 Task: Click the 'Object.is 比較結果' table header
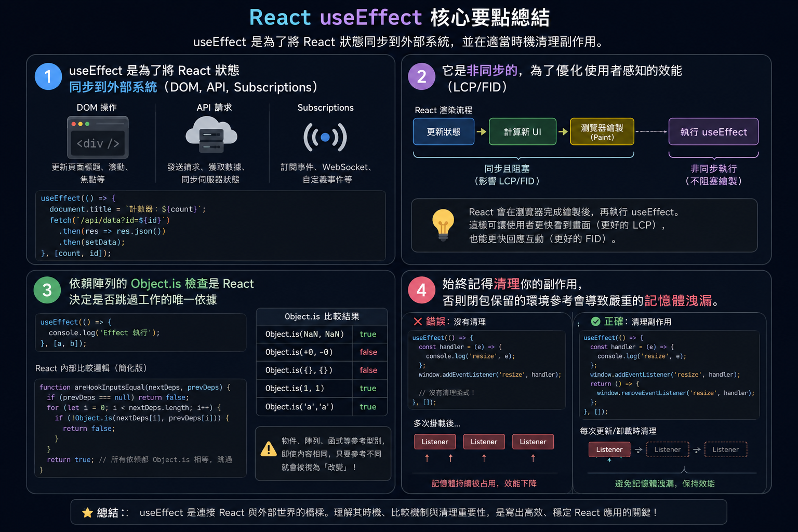[322, 317]
